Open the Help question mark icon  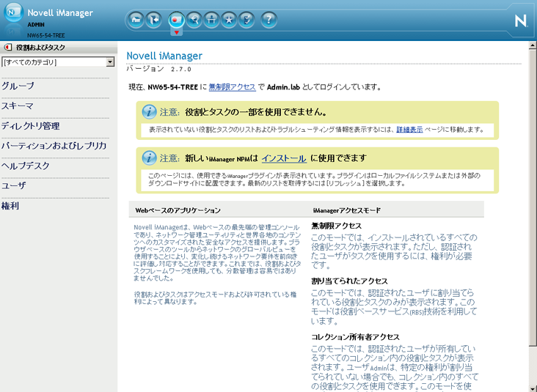(268, 20)
